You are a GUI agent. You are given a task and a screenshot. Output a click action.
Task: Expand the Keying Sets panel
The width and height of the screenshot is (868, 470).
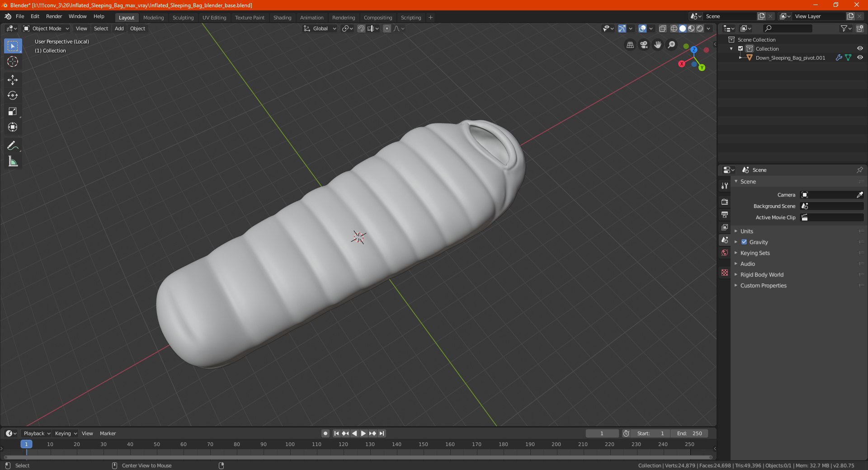[755, 253]
